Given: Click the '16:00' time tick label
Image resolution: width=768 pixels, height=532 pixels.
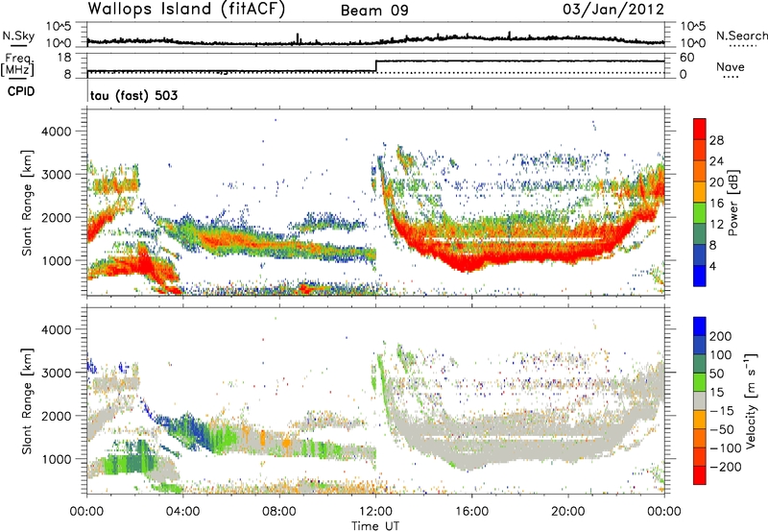Looking at the screenshot, I should pos(471,512).
